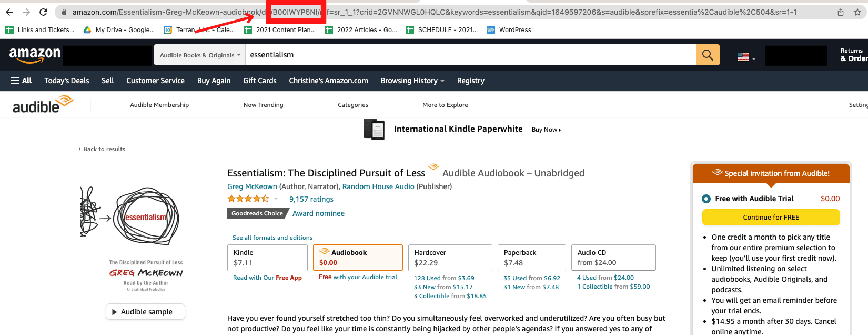
Task: Open Greg McKeown author link
Action: click(252, 186)
